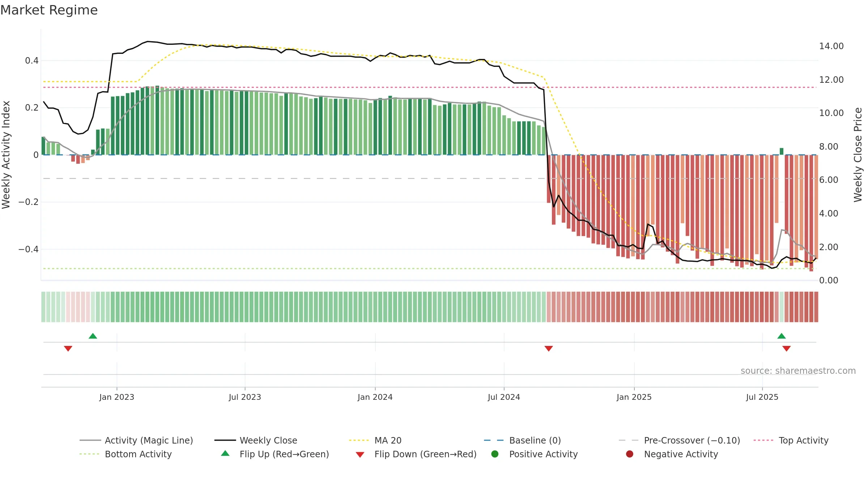Image resolution: width=868 pixels, height=488 pixels.
Task: Click the Jan 2023 axis label
Action: [117, 397]
